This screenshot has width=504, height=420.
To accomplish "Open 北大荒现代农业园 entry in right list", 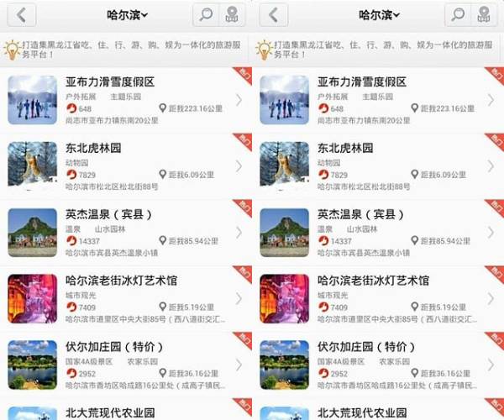I will point(378,409).
